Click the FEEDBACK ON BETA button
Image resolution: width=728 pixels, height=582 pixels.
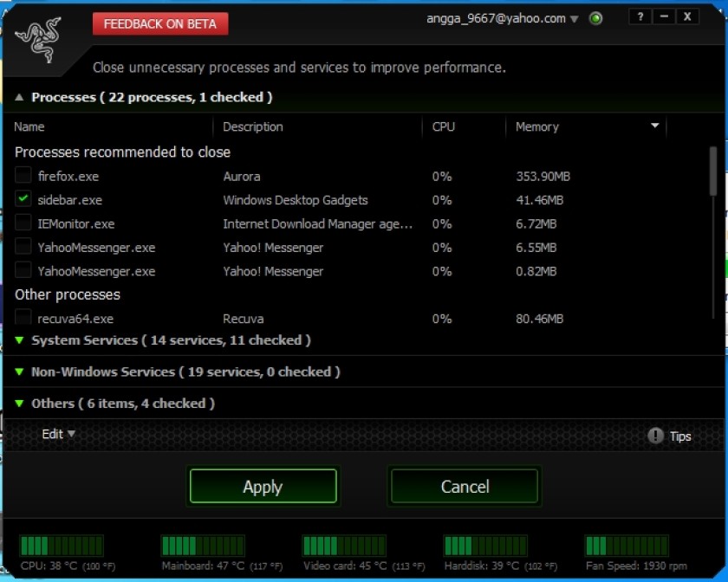160,23
